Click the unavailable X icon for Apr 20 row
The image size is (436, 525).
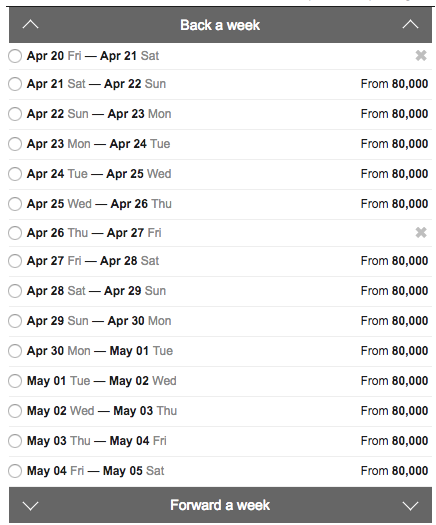[421, 56]
